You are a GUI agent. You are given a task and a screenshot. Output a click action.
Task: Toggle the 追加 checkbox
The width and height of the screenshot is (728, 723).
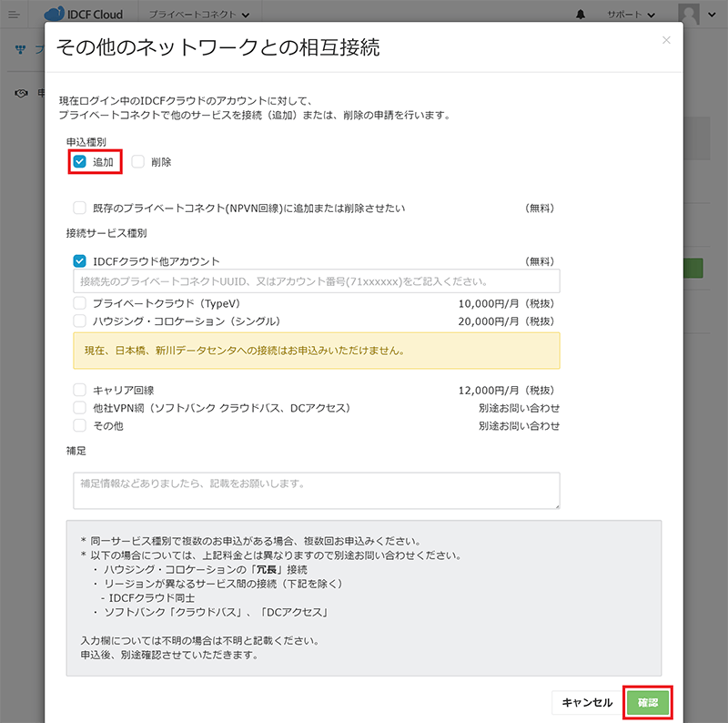80,162
